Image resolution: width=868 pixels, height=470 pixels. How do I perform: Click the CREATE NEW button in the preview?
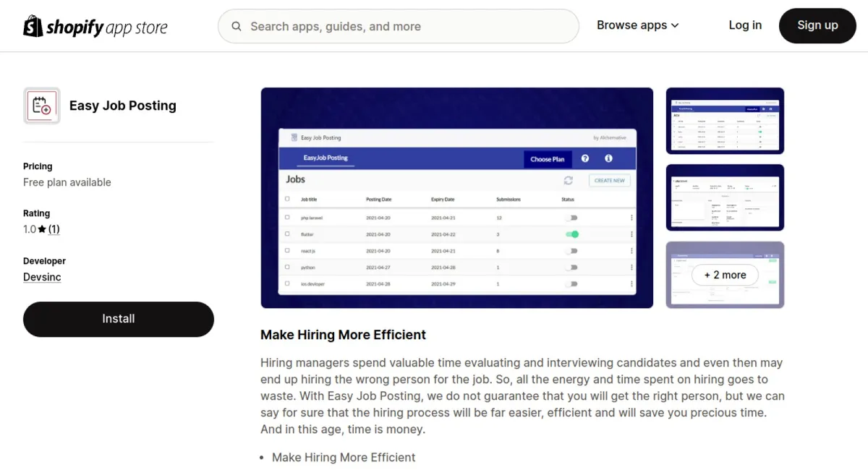[610, 180]
